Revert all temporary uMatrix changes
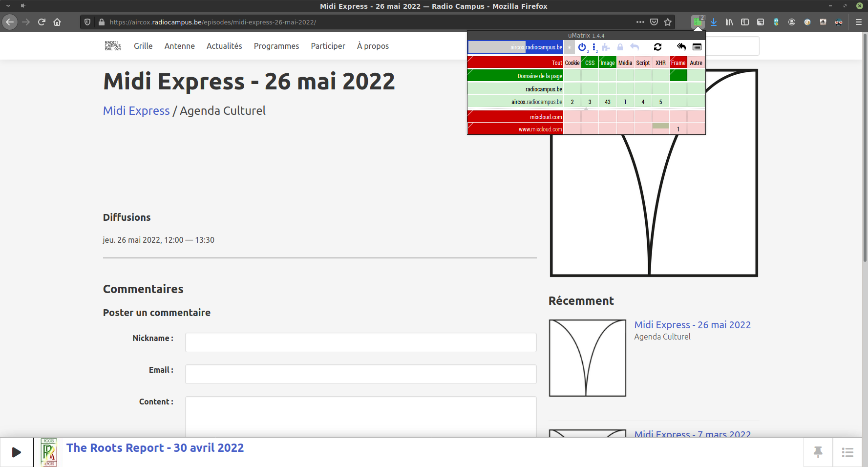Viewport: 868px width, 467px height. coord(681,47)
